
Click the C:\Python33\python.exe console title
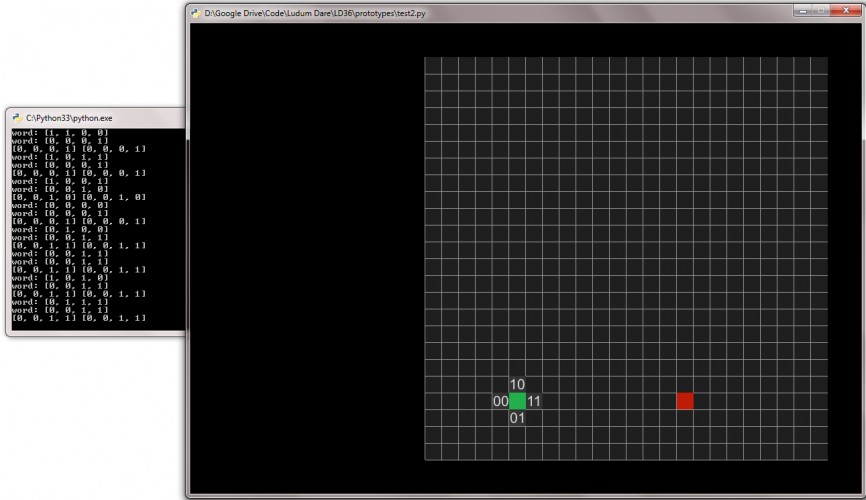pyautogui.click(x=69, y=118)
